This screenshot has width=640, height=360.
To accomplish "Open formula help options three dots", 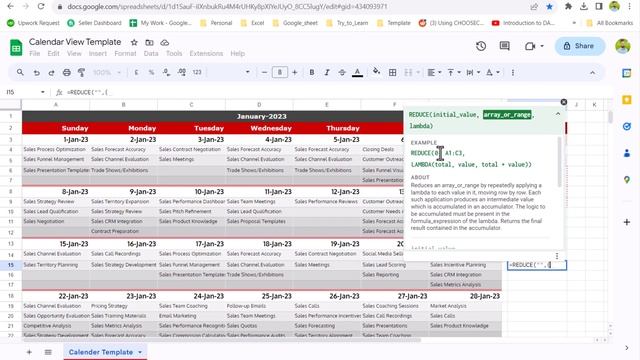I will pos(557,256).
